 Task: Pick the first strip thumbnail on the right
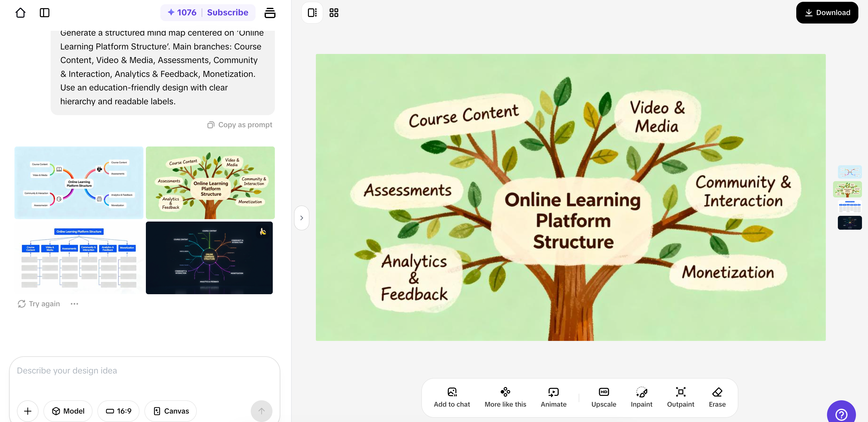tap(850, 172)
